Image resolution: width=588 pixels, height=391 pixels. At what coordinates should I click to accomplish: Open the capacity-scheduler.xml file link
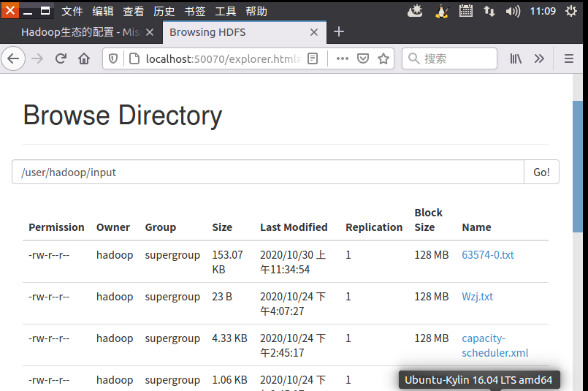[495, 346]
